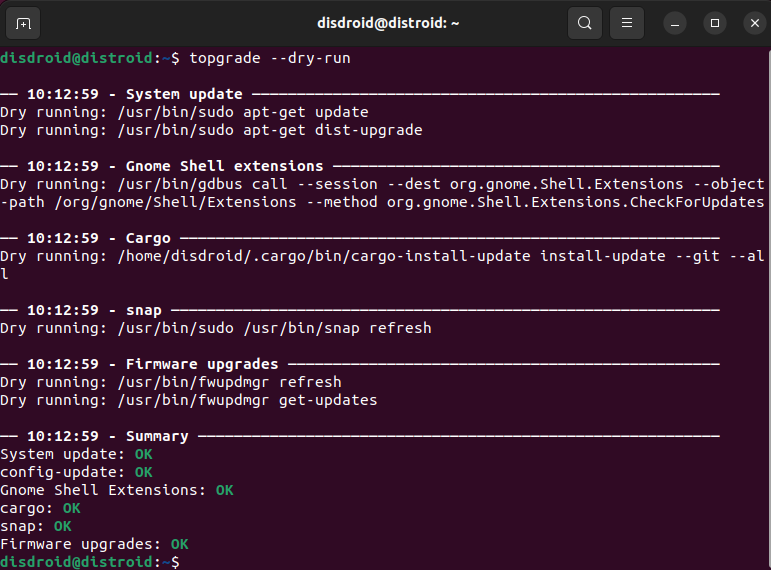The width and height of the screenshot is (771, 570).
Task: Click the topgrade --dry-run command
Action: (270, 58)
